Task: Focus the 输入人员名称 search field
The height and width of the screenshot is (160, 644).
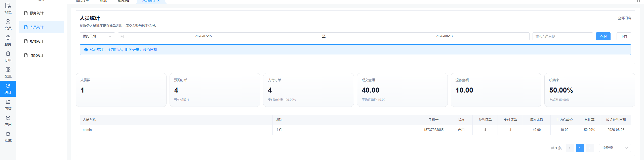Action: (562, 36)
